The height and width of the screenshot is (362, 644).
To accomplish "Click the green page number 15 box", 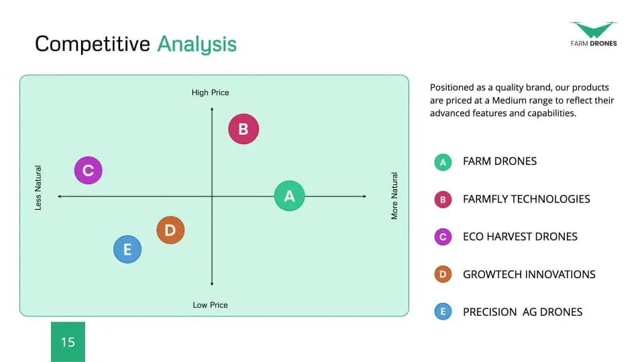I will [x=68, y=342].
